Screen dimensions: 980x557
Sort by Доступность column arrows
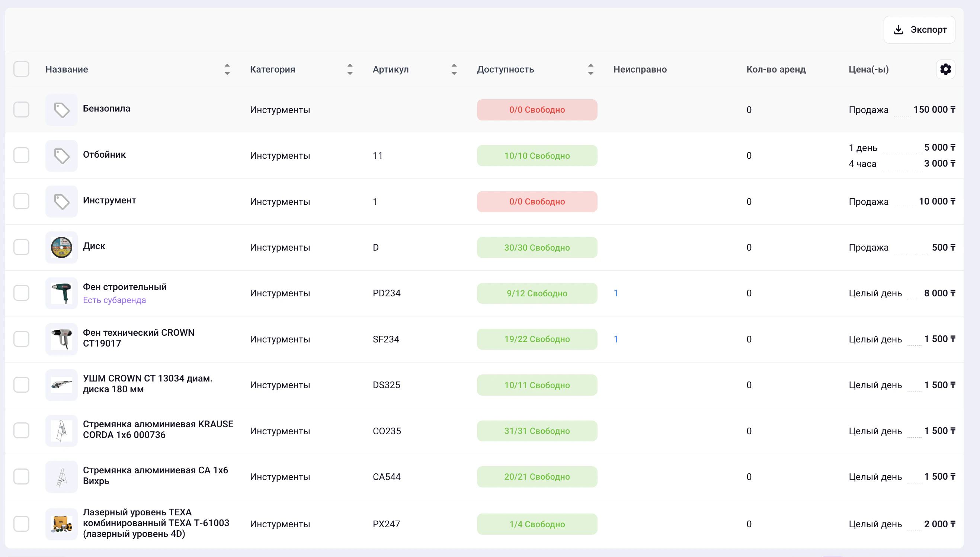[590, 69]
